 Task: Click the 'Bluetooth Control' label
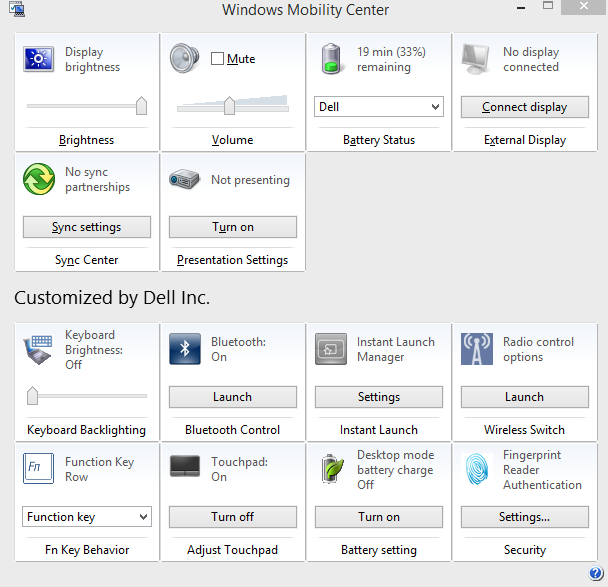233,430
